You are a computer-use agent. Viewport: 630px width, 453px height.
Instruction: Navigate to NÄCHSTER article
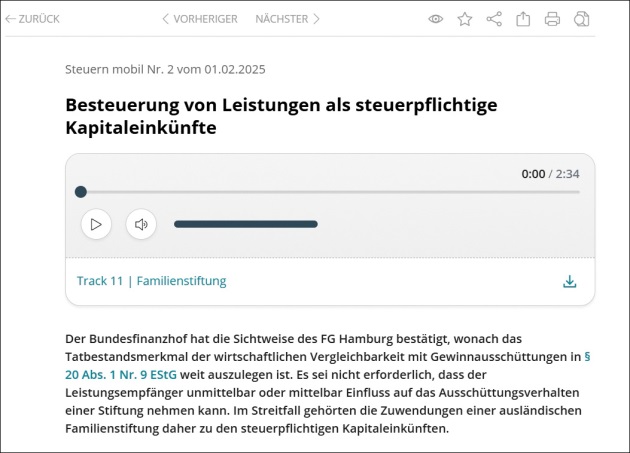(x=281, y=19)
